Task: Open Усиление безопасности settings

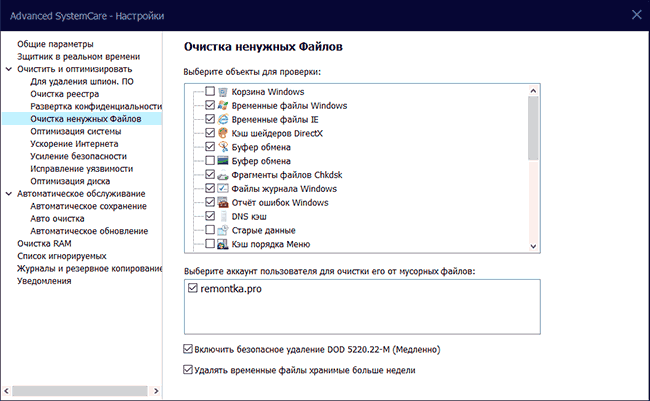Action: click(x=78, y=156)
